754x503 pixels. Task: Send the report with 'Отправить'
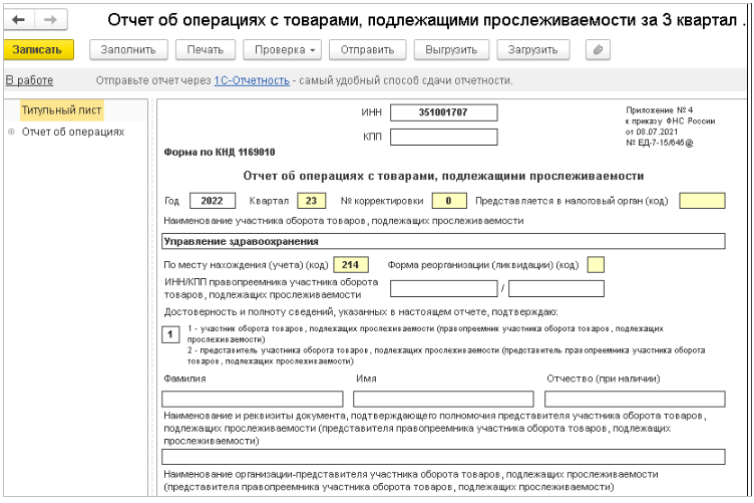[x=367, y=49]
